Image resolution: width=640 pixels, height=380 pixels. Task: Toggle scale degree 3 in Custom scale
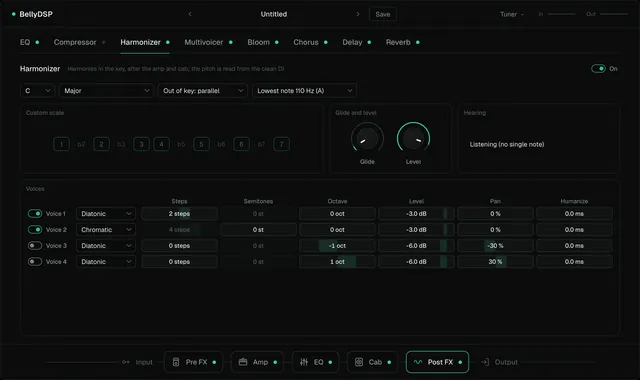141,144
